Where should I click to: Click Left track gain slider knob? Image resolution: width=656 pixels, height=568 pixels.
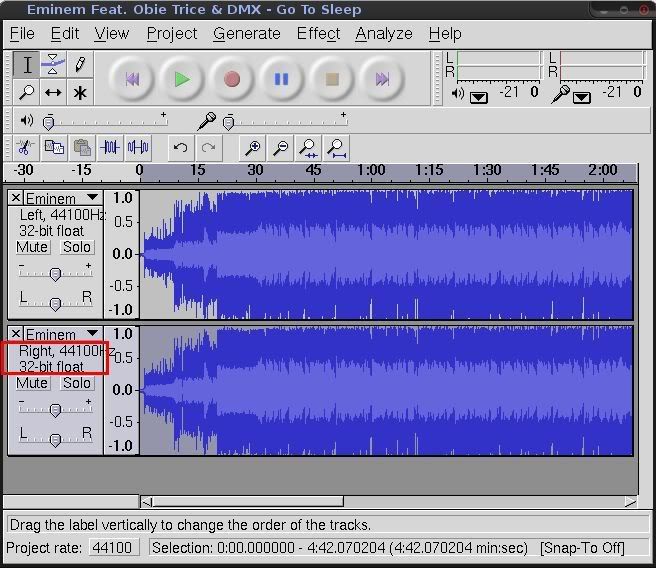(x=55, y=274)
